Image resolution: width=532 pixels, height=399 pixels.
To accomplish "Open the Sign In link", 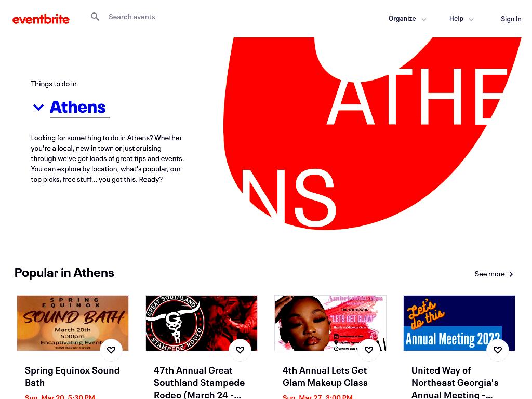I will click(511, 19).
